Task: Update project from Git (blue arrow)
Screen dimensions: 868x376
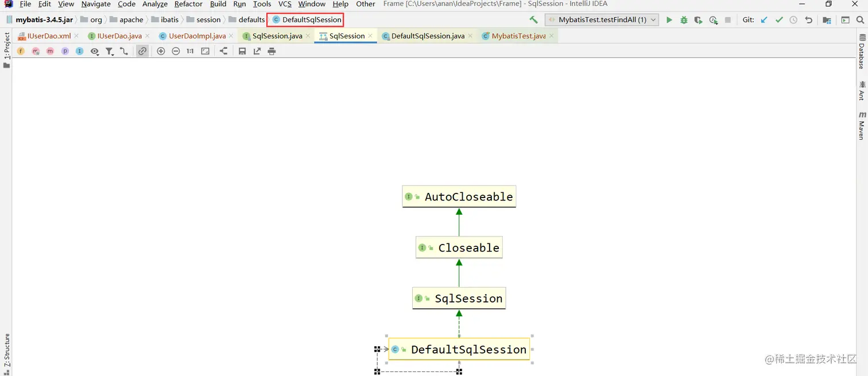Action: click(764, 20)
